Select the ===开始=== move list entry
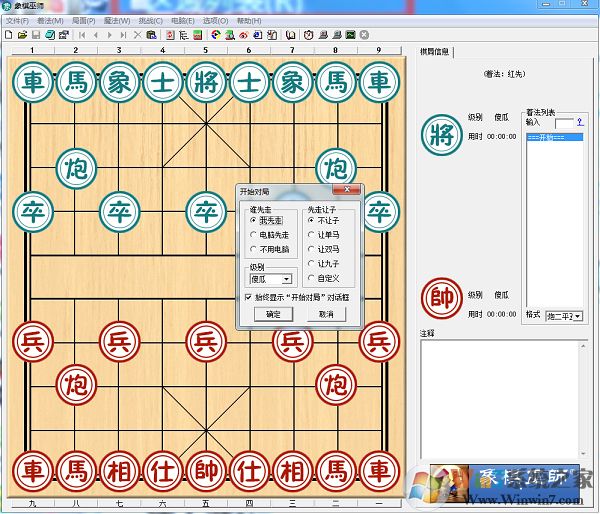Viewport: 600px width, 514px height. (555, 137)
